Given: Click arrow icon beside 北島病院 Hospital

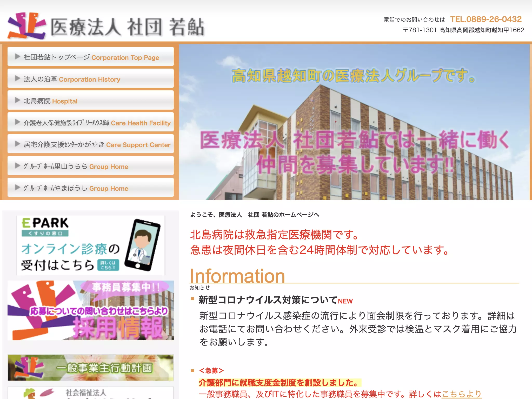Looking at the screenshot, I should [x=17, y=100].
